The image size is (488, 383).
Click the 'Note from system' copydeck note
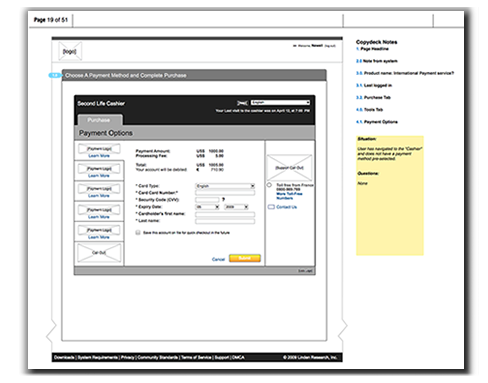(380, 61)
